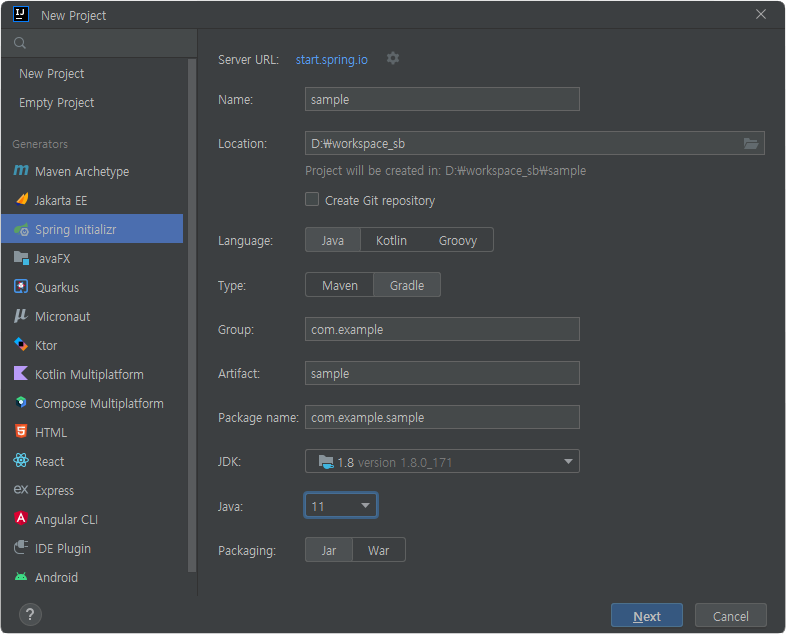
Task: Select the Kotlin Multiplatform generator label
Action: click(x=89, y=374)
